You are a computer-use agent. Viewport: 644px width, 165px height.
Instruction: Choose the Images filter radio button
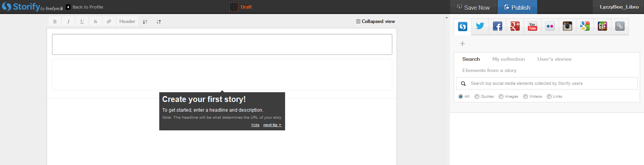501,97
